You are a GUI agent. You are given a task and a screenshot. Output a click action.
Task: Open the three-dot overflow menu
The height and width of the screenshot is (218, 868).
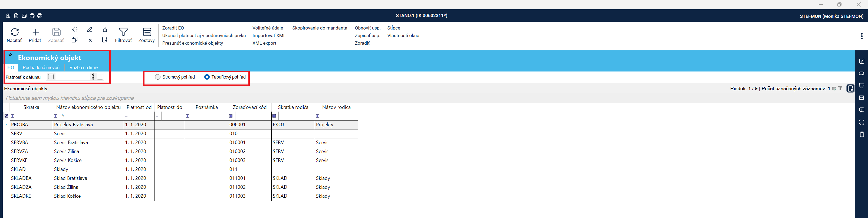coord(862,36)
